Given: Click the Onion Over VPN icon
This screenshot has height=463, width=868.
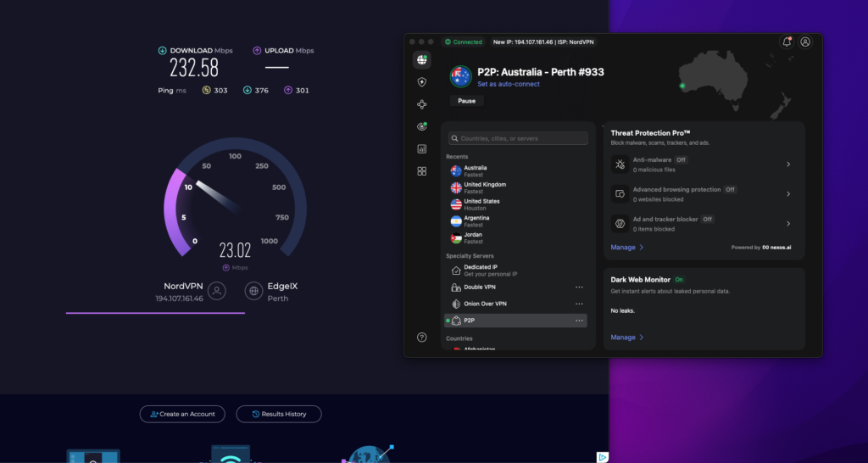Looking at the screenshot, I should 456,304.
